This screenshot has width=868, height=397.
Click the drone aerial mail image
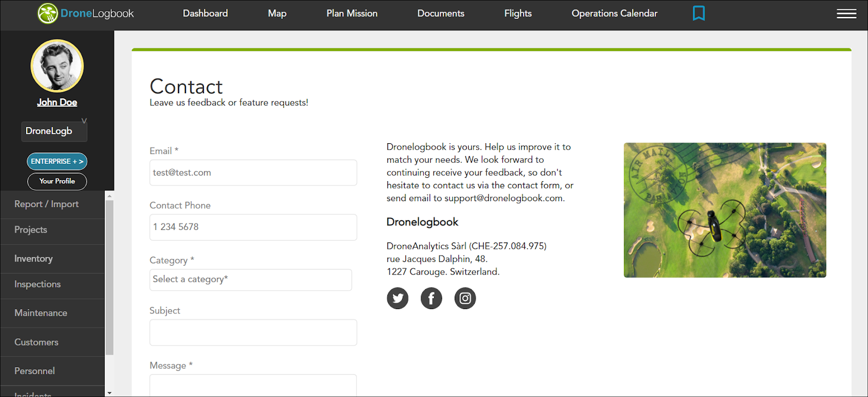point(725,210)
